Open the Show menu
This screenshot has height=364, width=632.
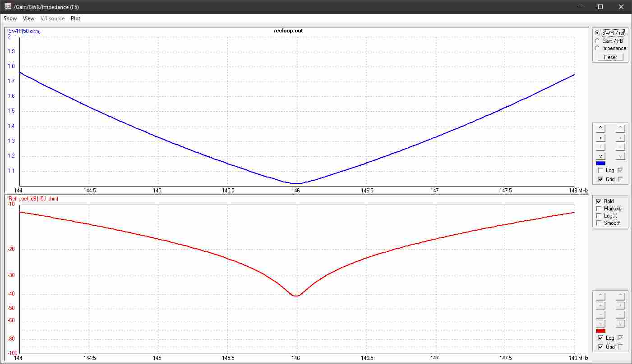pos(10,18)
